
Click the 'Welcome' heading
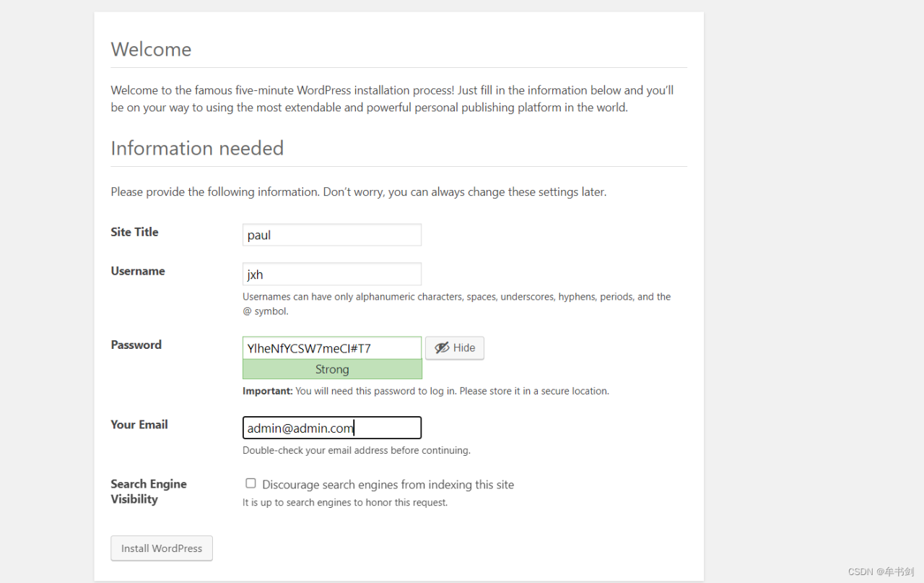(x=151, y=49)
